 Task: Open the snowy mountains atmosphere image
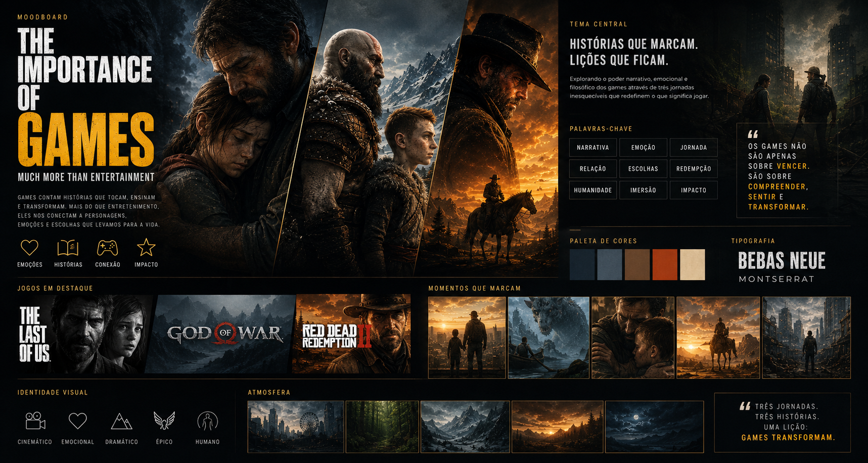[465, 427]
